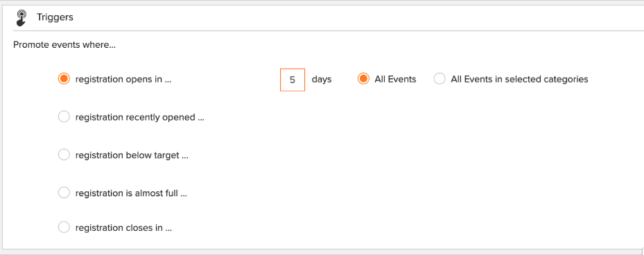Select the All Events radio circle
The height and width of the screenshot is (255, 644).
[x=363, y=79]
